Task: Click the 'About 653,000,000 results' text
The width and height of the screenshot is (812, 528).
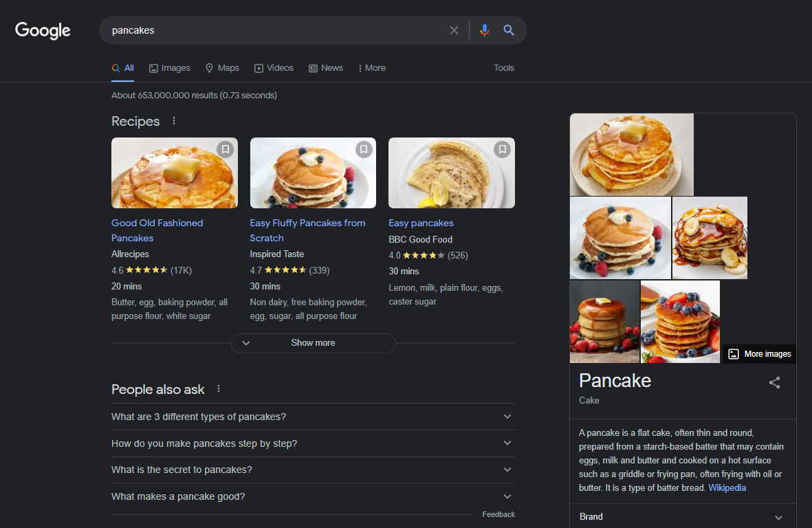Action: [x=194, y=96]
